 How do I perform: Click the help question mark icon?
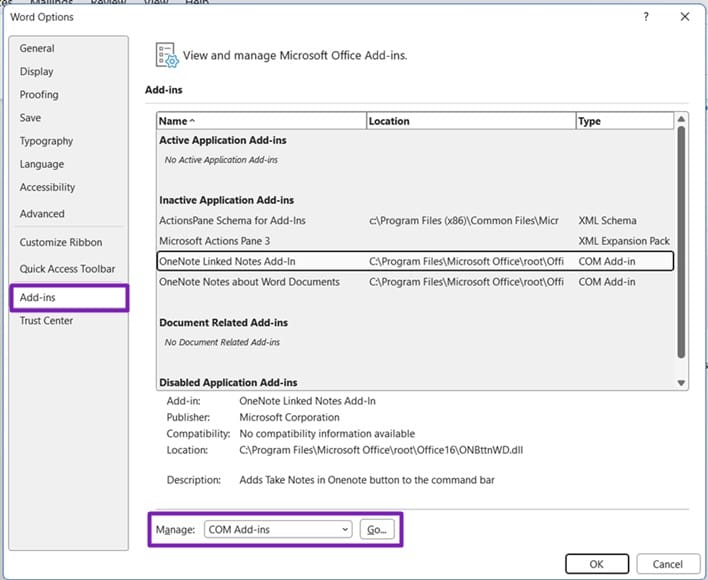tap(646, 17)
